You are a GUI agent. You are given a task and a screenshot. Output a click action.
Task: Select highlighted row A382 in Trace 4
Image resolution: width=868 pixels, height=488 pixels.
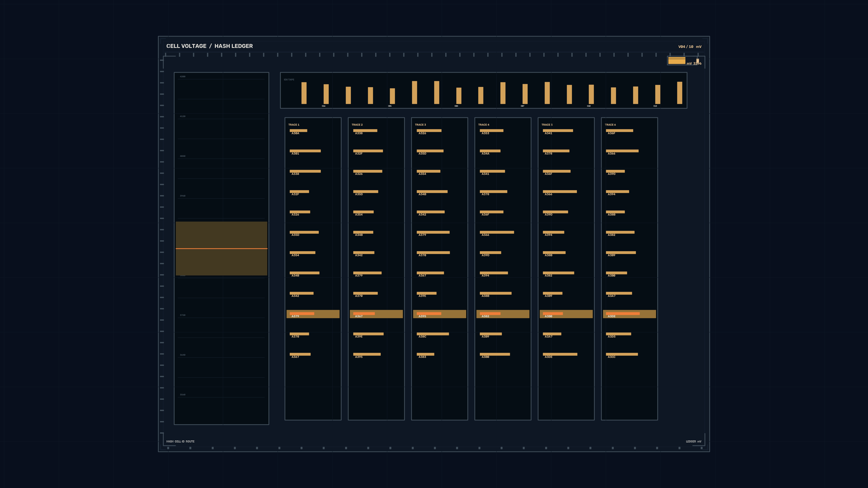point(503,314)
